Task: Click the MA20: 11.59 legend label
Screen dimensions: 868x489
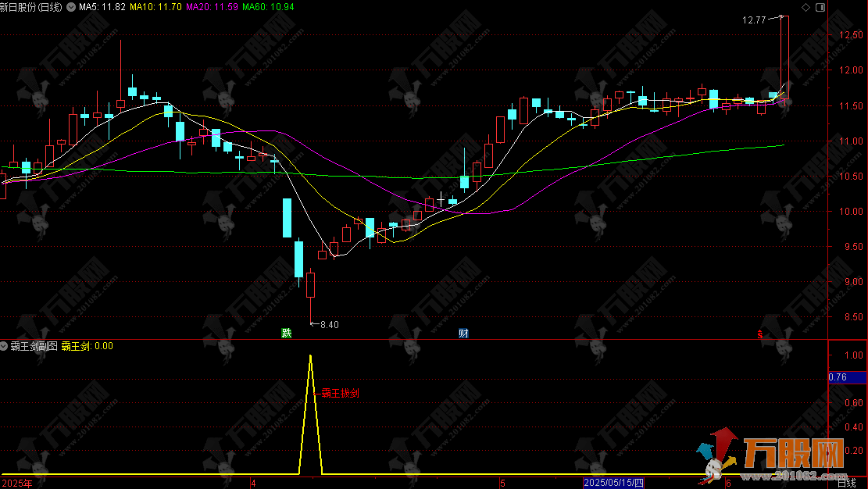Action: (213, 7)
